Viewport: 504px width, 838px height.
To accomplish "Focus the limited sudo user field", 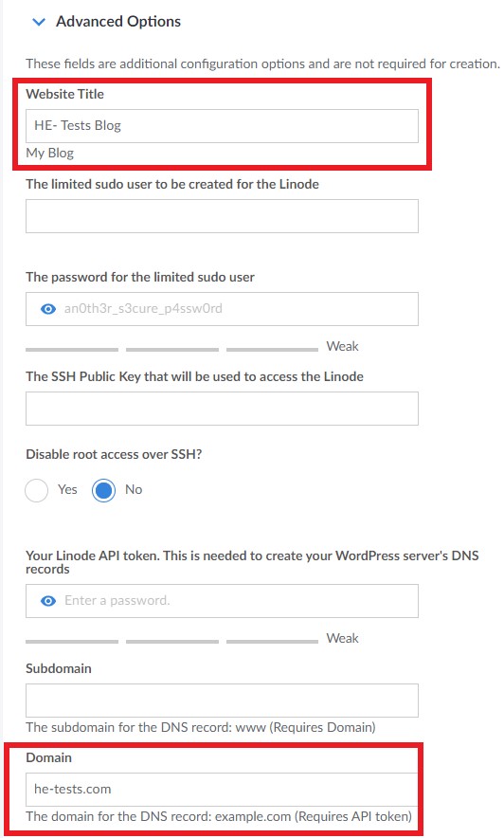I will coord(222,216).
